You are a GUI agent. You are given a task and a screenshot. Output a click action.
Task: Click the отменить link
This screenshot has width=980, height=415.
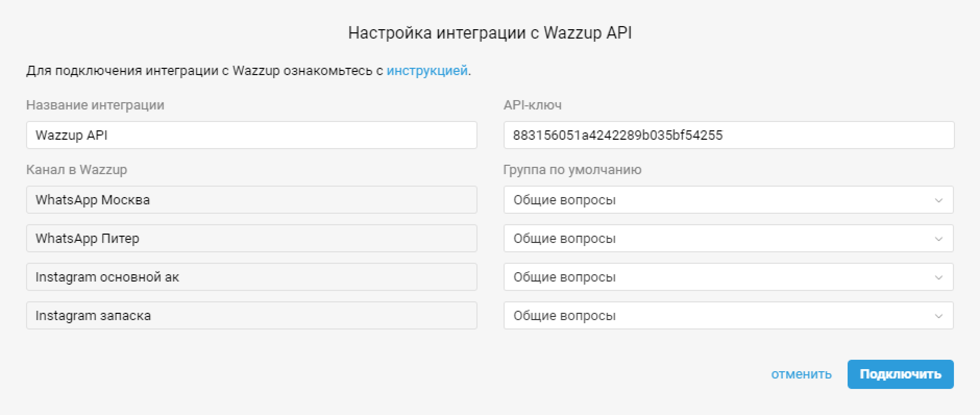801,374
